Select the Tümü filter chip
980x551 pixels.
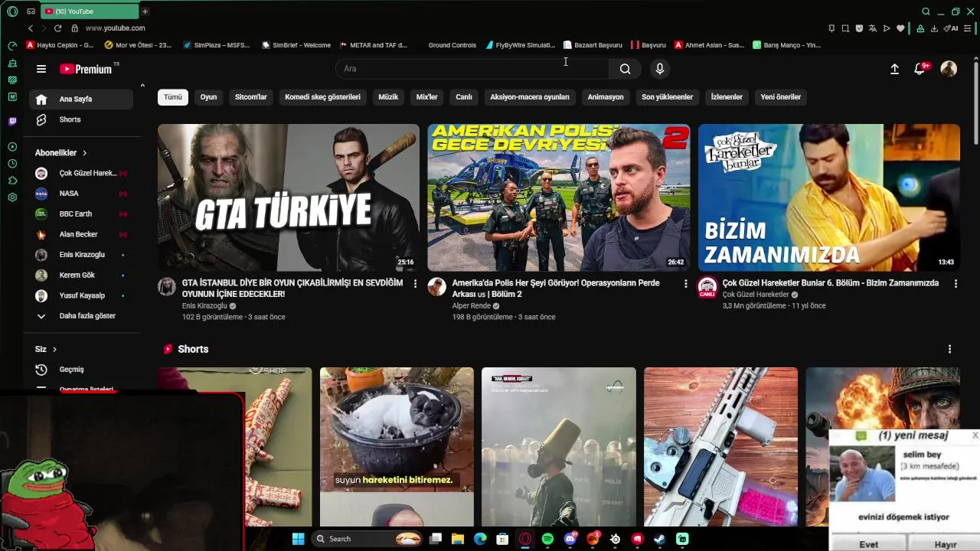click(x=173, y=97)
